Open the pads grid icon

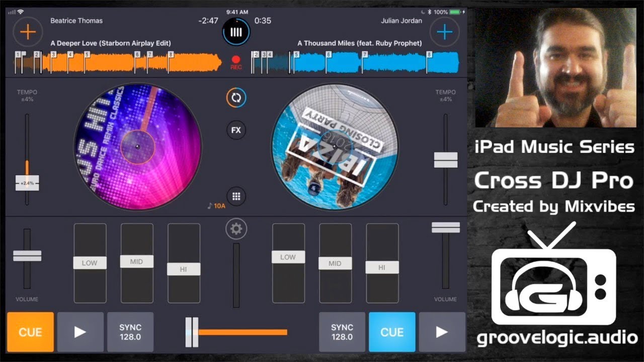click(x=236, y=197)
